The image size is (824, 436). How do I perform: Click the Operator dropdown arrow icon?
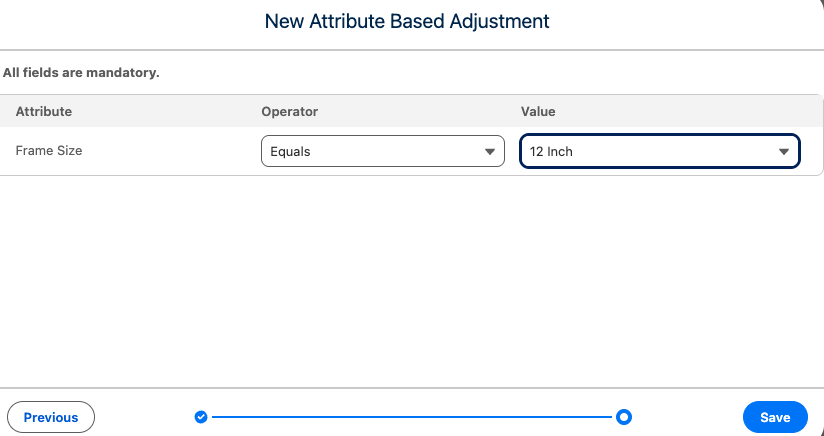pyautogui.click(x=489, y=152)
